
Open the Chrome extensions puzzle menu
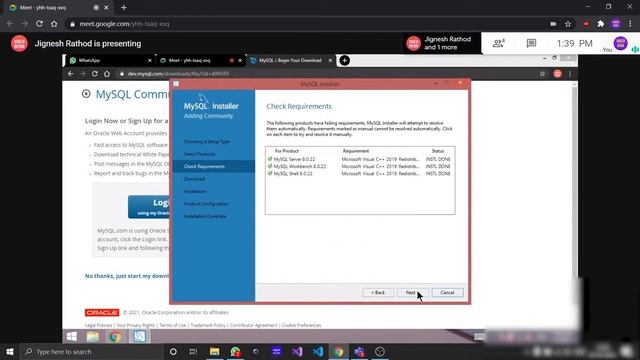pos(600,24)
